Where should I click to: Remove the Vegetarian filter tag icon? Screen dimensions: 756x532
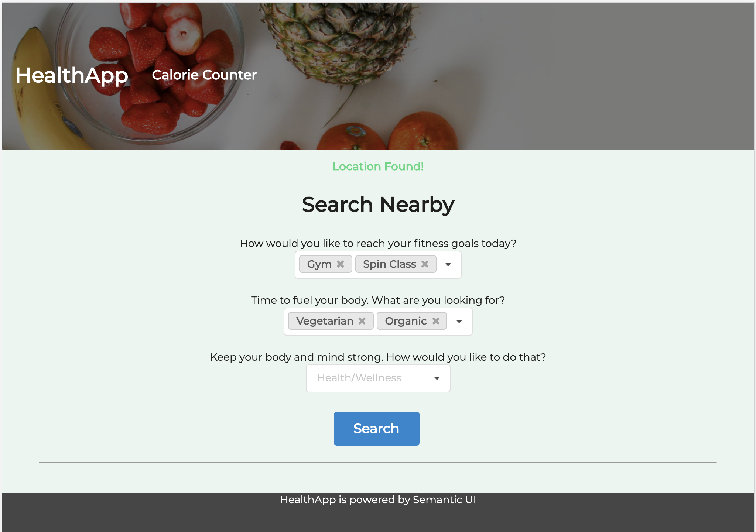362,321
